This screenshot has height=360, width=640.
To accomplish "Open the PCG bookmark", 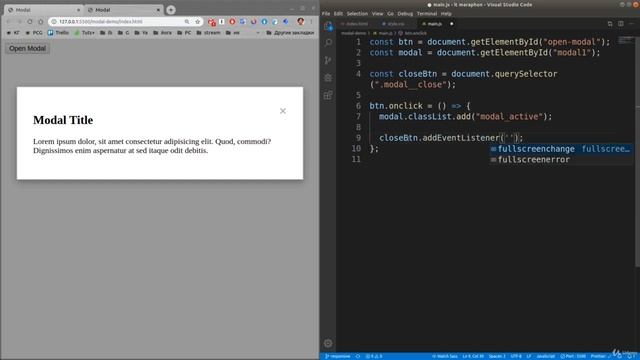I will [x=34, y=33].
